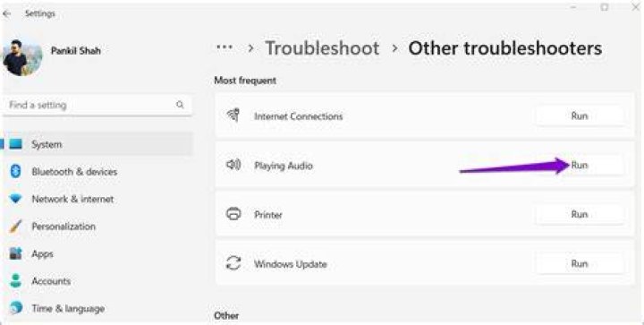This screenshot has width=644, height=325.
Task: Open Personalization settings
Action: [x=64, y=227]
